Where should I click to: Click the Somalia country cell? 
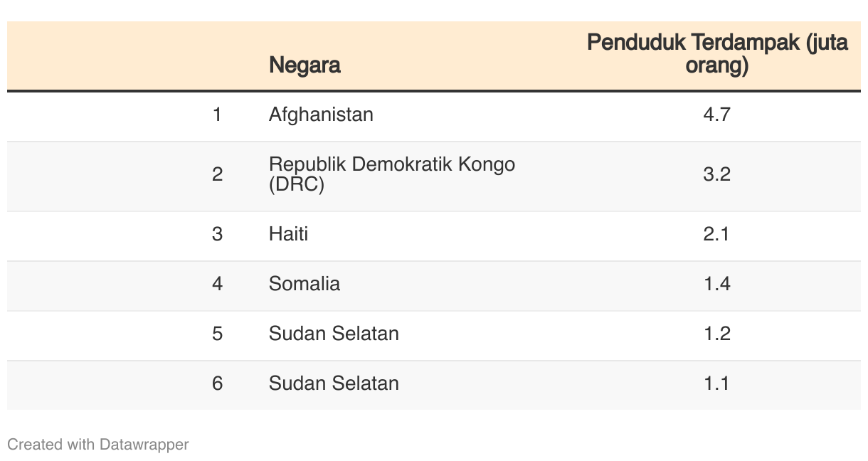(x=305, y=284)
